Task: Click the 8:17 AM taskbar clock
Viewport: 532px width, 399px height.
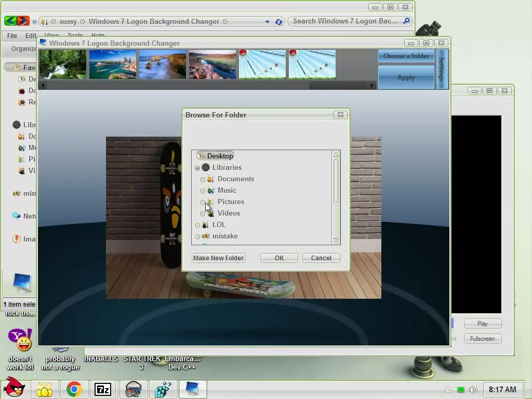Action: tap(502, 390)
